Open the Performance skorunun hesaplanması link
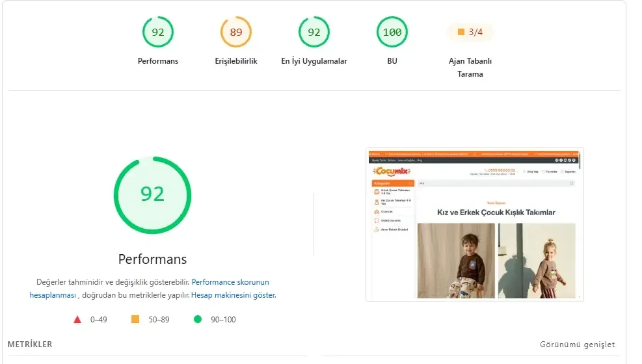This screenshot has height=364, width=642. click(149, 289)
